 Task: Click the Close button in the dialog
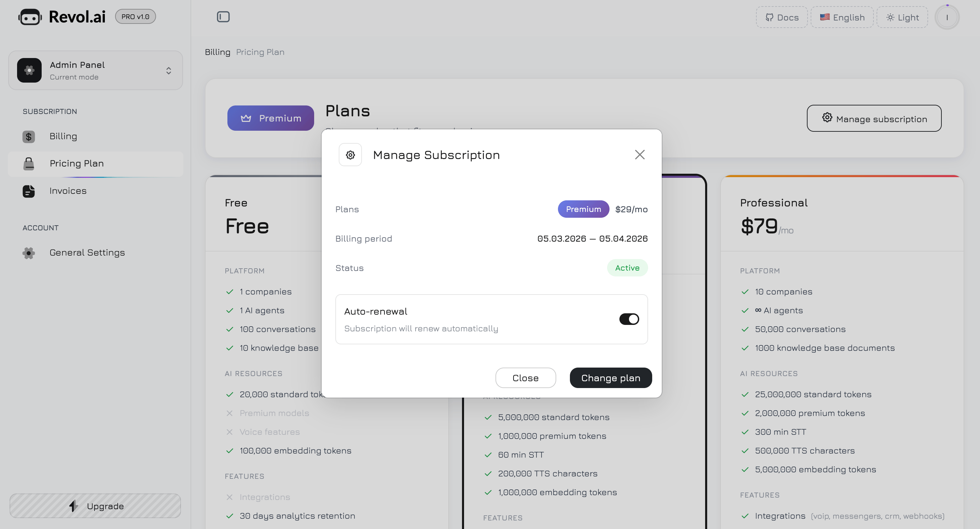point(526,378)
